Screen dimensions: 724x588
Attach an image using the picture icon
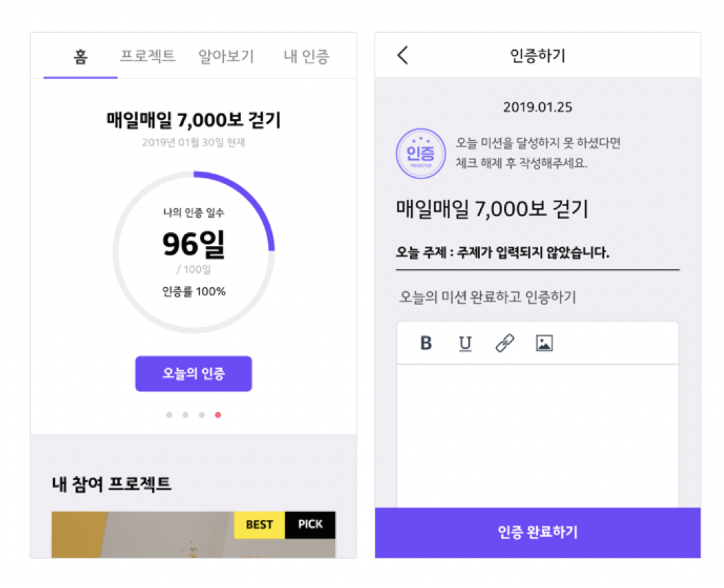544,343
